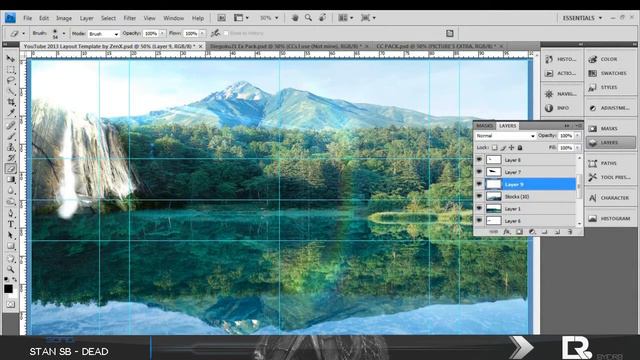Open the Swatches panel
This screenshot has height=360, width=640.
[608, 73]
